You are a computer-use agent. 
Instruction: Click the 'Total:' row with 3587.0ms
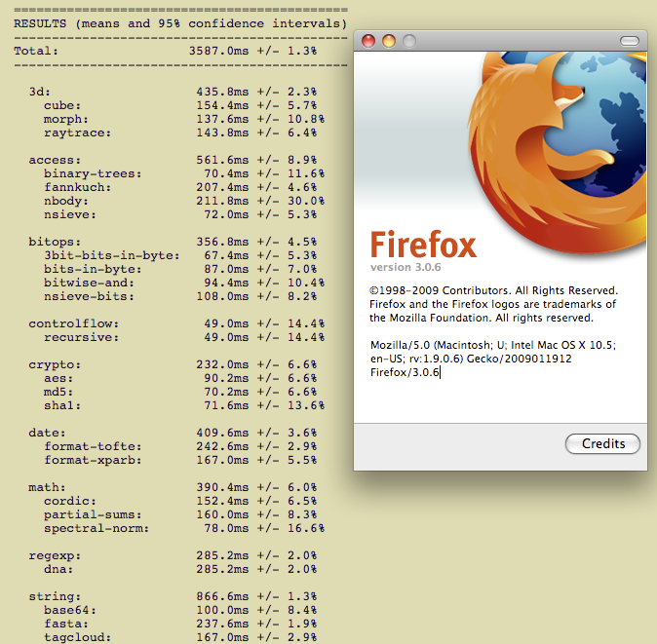[165, 51]
